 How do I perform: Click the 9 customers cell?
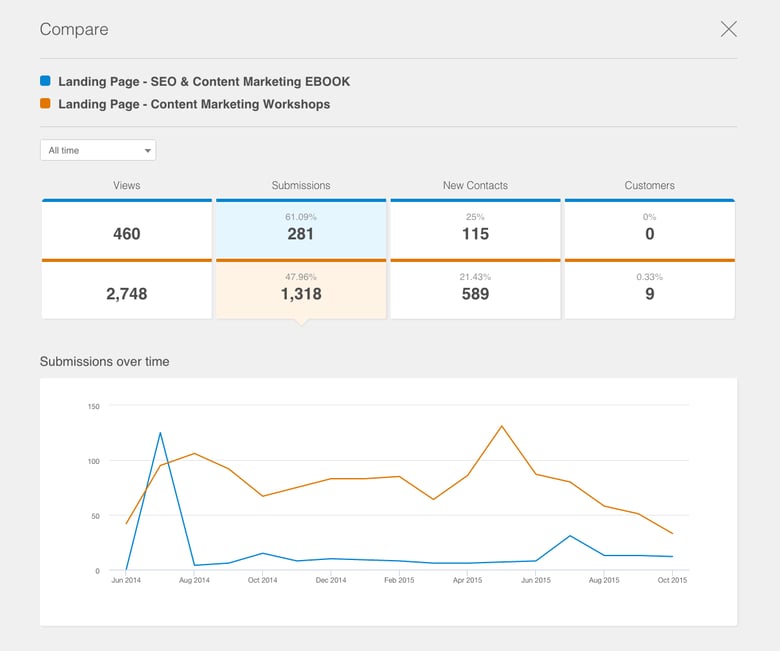[x=650, y=289]
